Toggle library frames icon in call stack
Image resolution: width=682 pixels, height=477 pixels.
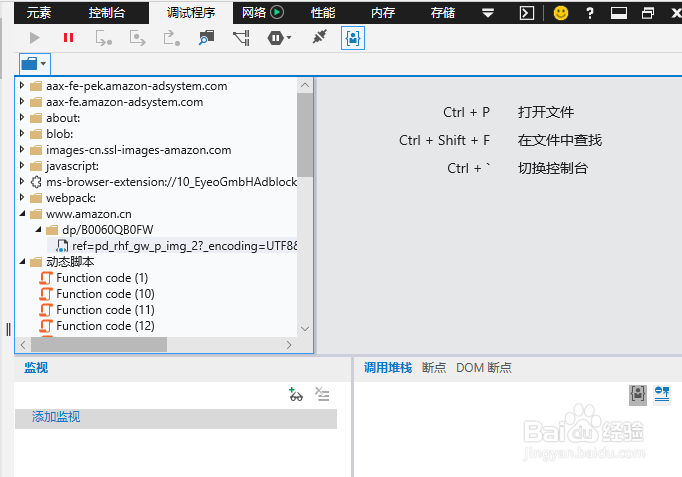(x=638, y=395)
